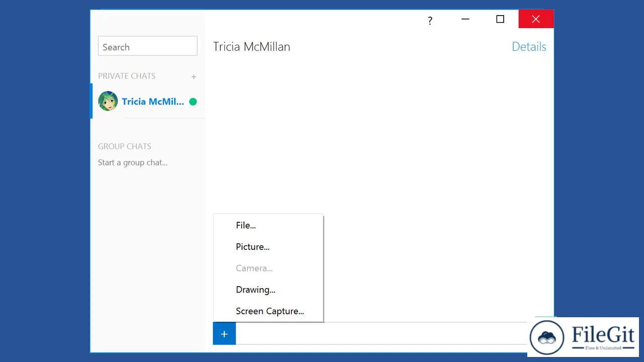The image size is (644, 362).
Task: Add a new private chat with plus icon
Action: pyautogui.click(x=194, y=77)
